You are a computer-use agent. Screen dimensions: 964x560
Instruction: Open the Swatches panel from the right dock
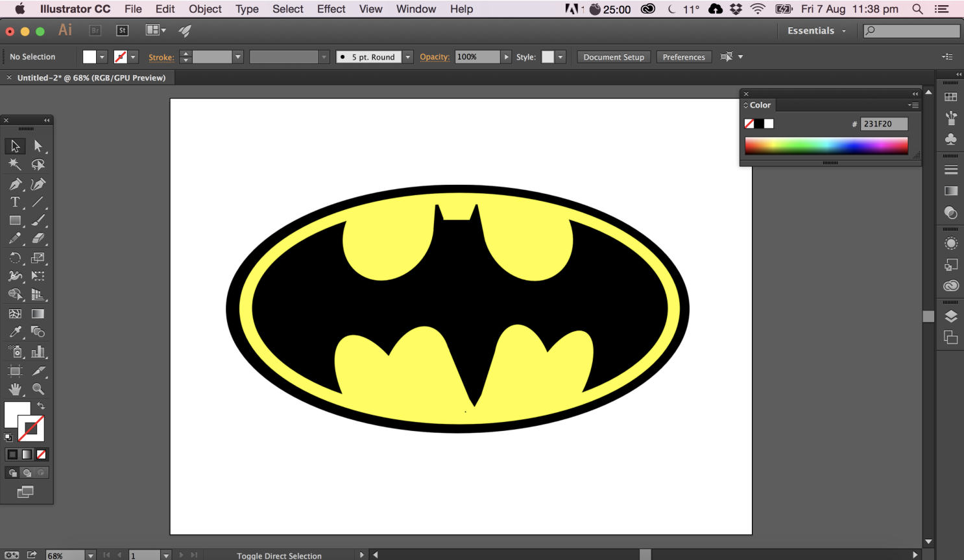point(950,96)
